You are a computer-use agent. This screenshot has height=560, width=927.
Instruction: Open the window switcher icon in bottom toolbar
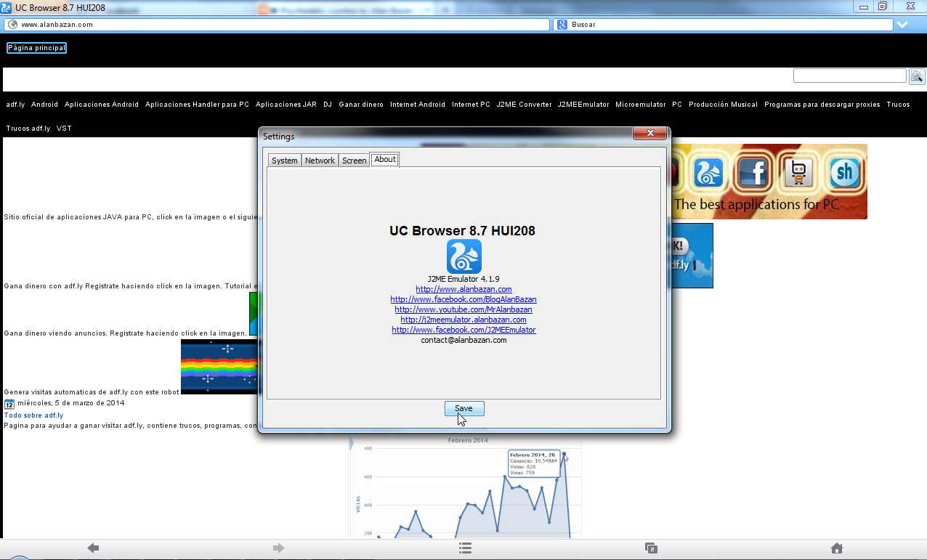pyautogui.click(x=650, y=548)
